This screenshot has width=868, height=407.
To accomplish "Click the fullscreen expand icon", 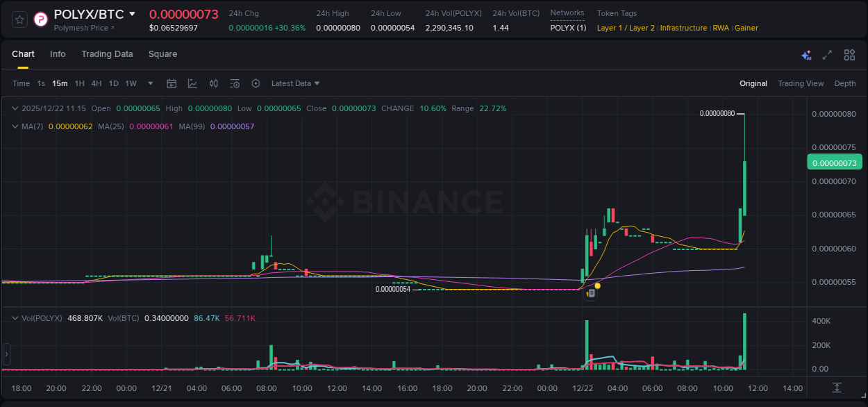I will pyautogui.click(x=826, y=54).
